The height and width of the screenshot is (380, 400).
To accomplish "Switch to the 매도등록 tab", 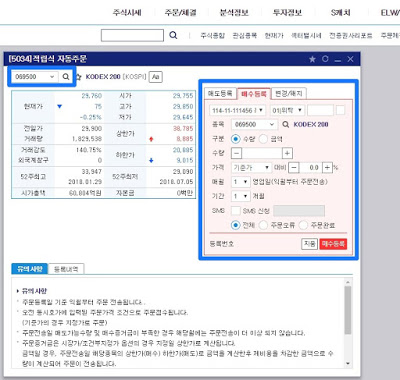I will pyautogui.click(x=220, y=93).
